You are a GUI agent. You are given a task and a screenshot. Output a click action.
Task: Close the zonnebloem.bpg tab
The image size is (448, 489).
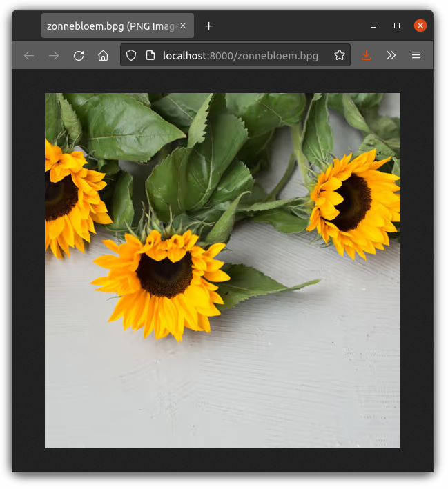point(183,26)
